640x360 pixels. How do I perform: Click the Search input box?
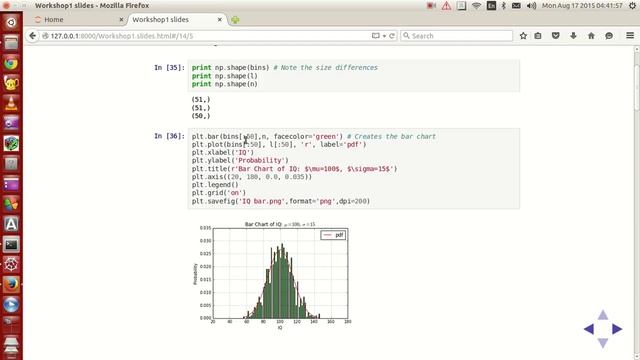pos(456,36)
